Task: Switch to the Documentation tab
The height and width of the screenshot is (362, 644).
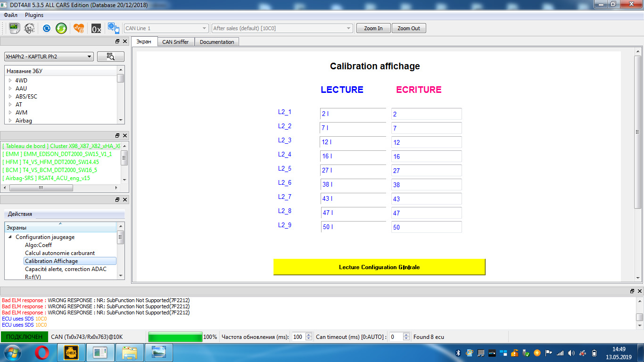Action: 217,42
